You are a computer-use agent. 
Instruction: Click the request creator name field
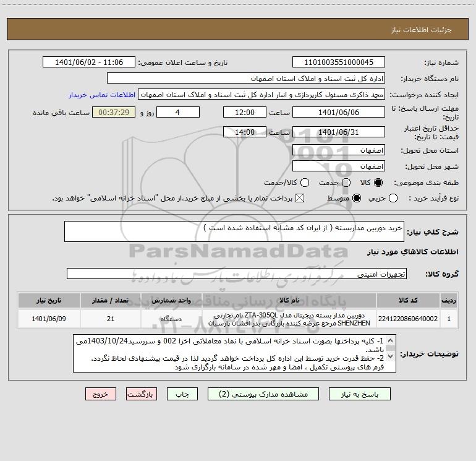[261, 95]
